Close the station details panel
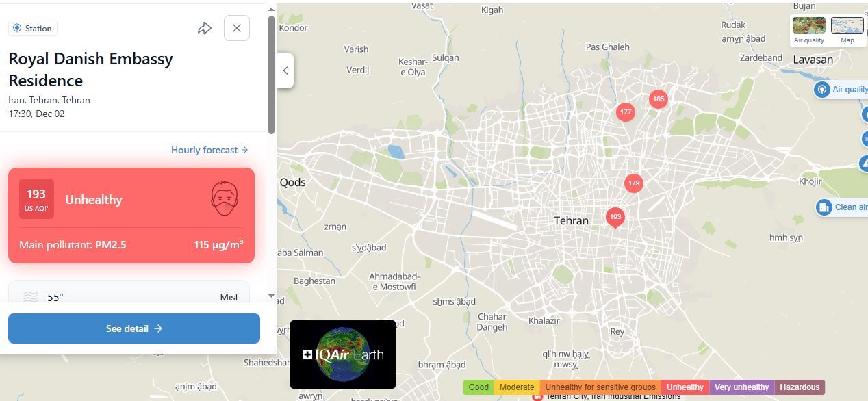Viewport: 868px width, 401px height. 237,28
